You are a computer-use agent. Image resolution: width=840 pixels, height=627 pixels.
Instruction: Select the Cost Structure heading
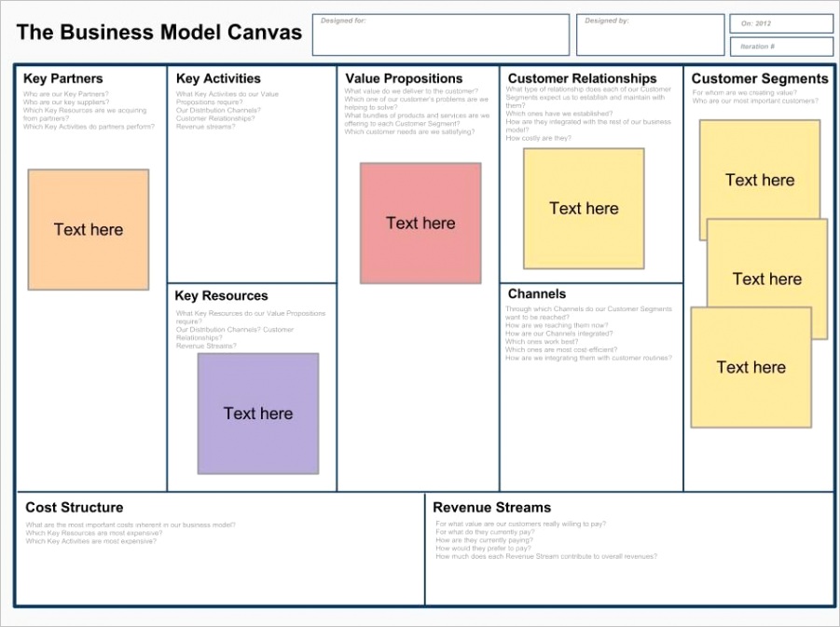pyautogui.click(x=74, y=508)
